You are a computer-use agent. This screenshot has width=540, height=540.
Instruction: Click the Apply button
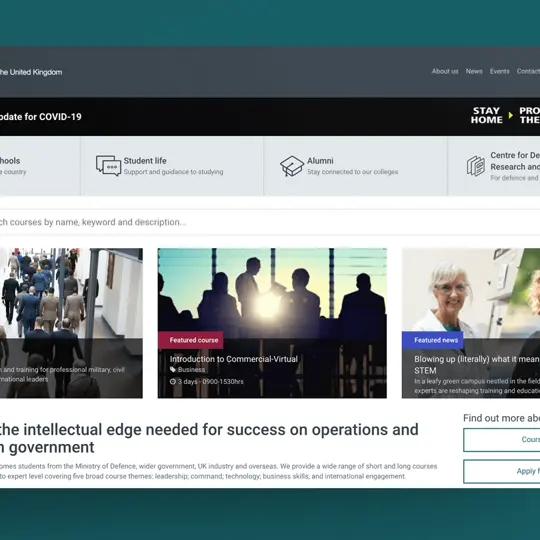click(501, 471)
